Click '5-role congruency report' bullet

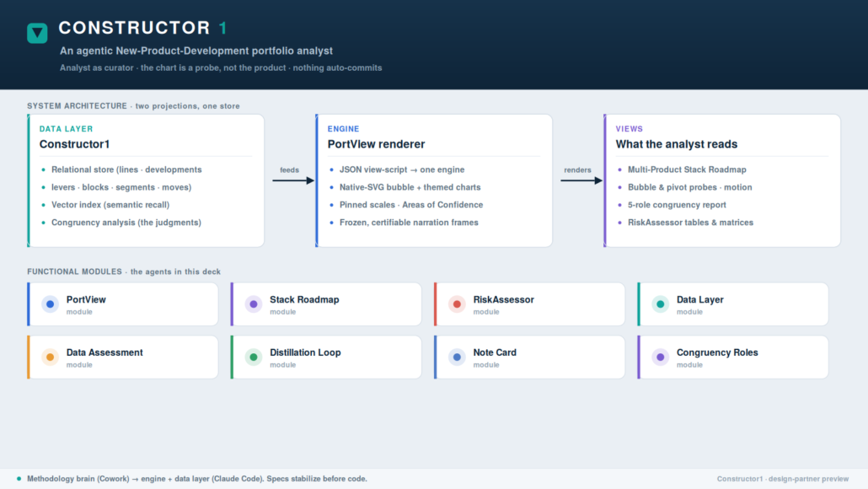pyautogui.click(x=677, y=205)
